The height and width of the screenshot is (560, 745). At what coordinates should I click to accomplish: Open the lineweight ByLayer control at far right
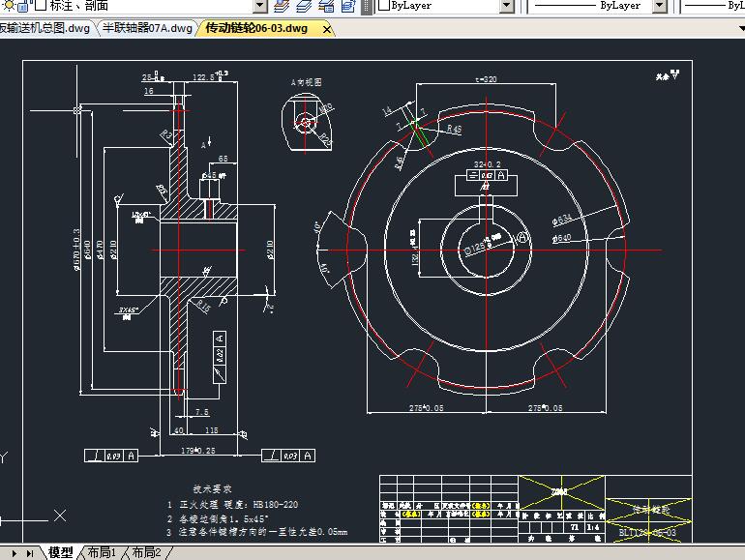pos(715,6)
